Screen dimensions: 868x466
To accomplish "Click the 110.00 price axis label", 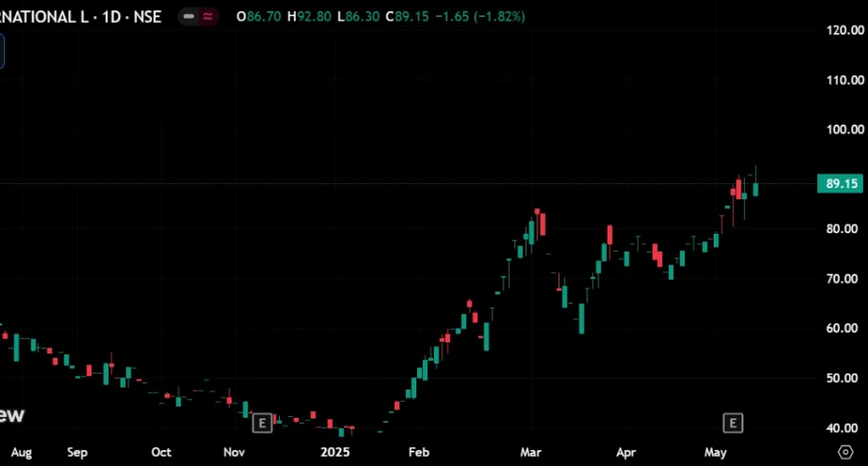I will (845, 80).
